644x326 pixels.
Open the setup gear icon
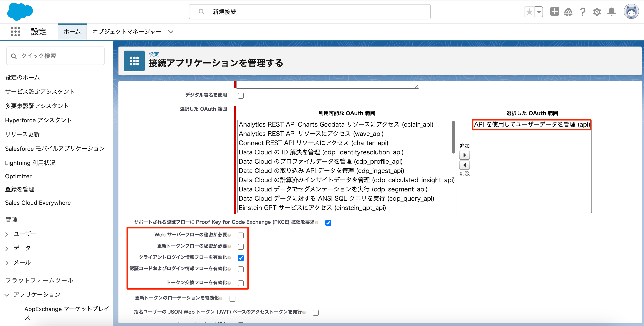tap(597, 12)
